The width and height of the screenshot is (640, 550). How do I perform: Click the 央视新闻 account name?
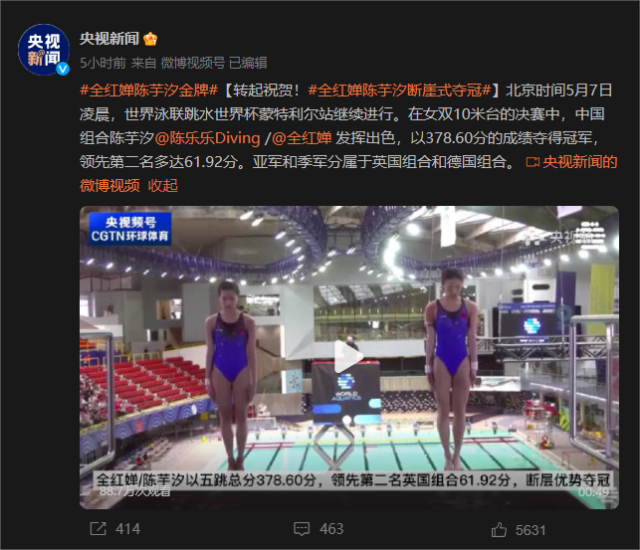pyautogui.click(x=109, y=39)
